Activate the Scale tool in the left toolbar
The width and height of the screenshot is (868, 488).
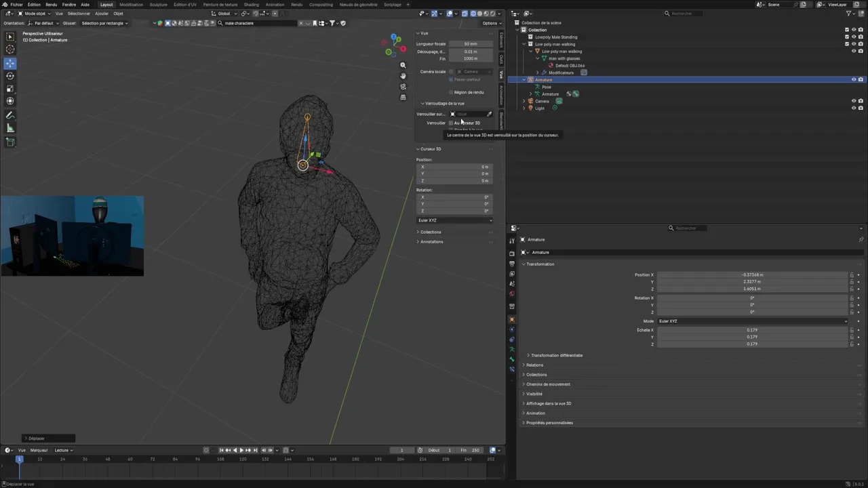point(10,89)
